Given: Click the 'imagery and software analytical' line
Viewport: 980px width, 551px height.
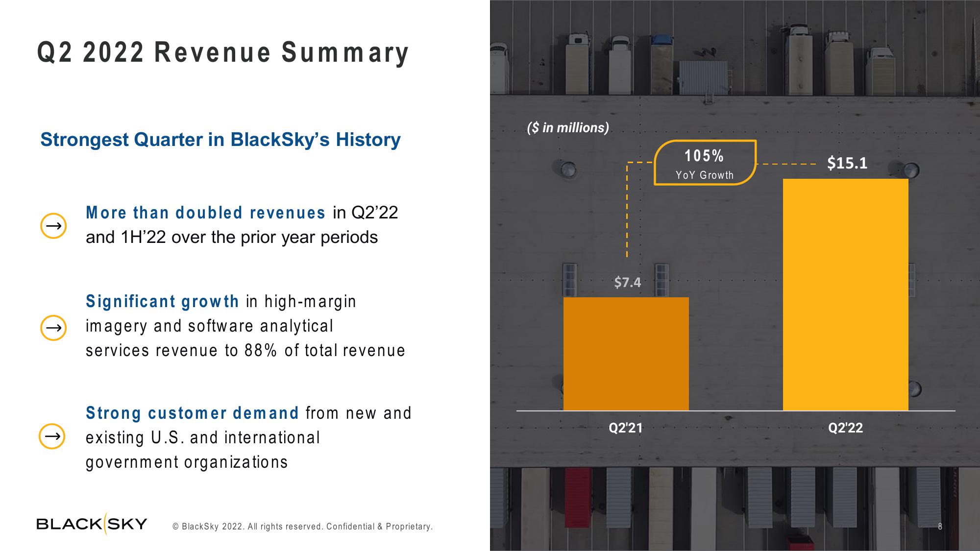Looking at the screenshot, I should [x=210, y=326].
